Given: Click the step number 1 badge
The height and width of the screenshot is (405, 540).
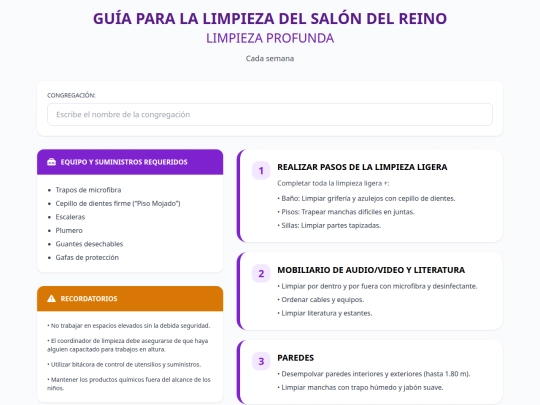Looking at the screenshot, I should pos(261,170).
